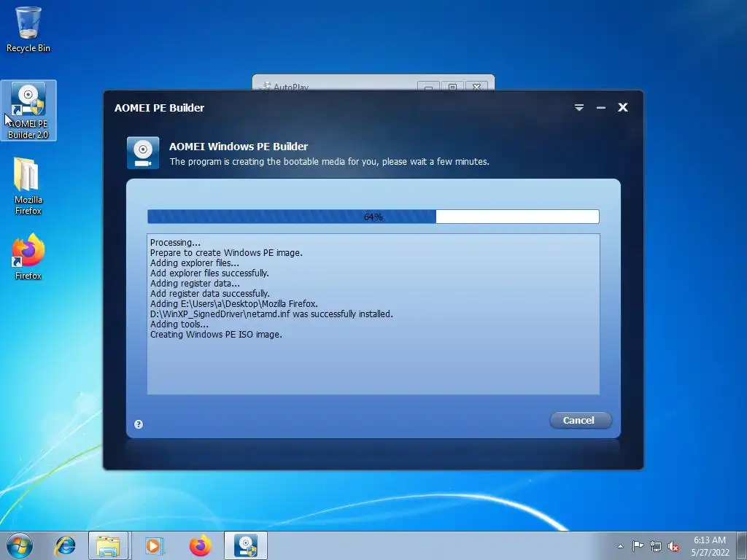747x560 pixels.
Task: Click the AOMEI PE Builder window title
Action: 159,108
